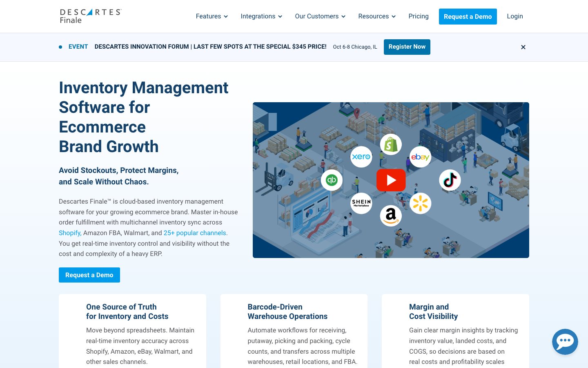Viewport: 588px width, 368px height.
Task: Expand the Features dropdown menu
Action: [x=212, y=16]
